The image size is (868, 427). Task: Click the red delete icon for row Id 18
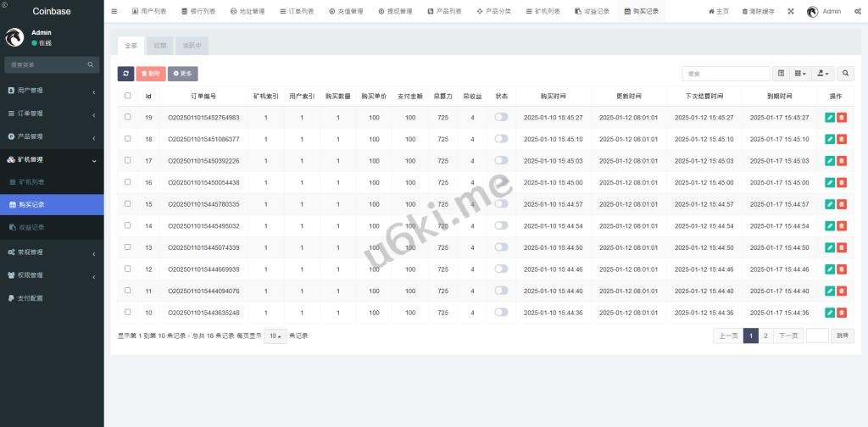click(x=841, y=139)
